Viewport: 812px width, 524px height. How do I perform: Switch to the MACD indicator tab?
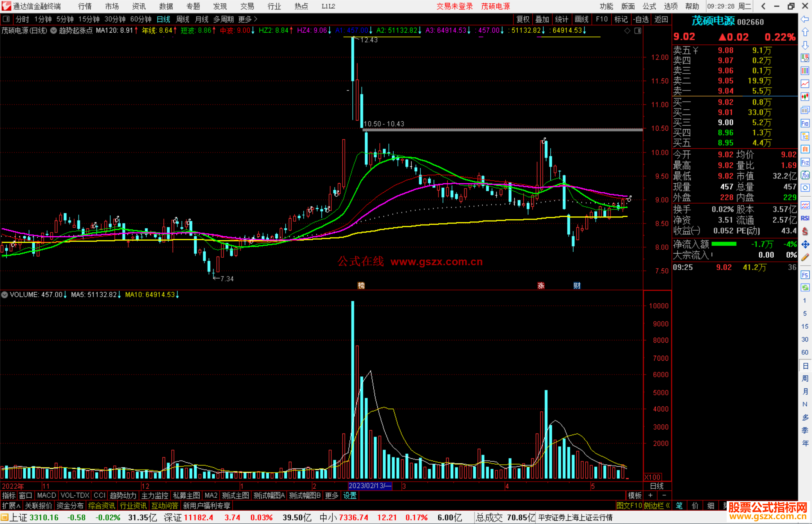(46, 495)
